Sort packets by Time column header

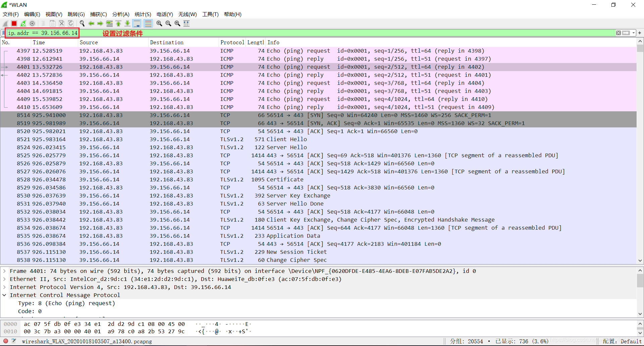(54, 43)
